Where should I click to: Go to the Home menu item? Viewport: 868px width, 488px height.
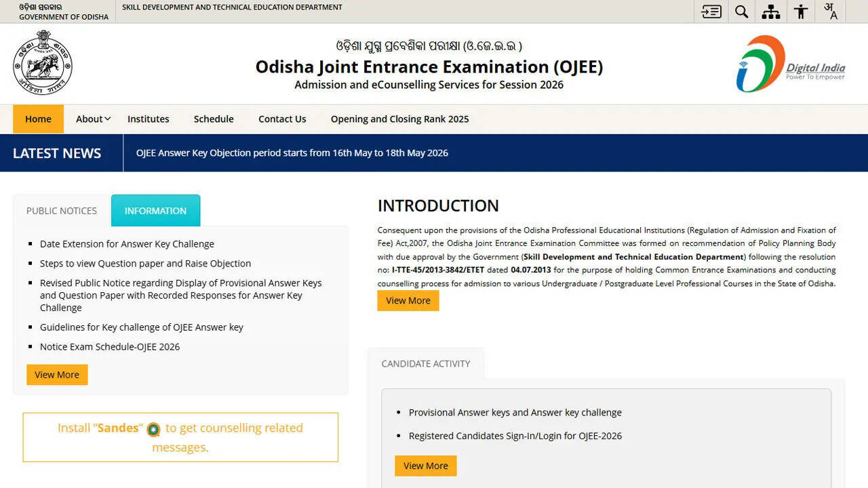click(38, 119)
